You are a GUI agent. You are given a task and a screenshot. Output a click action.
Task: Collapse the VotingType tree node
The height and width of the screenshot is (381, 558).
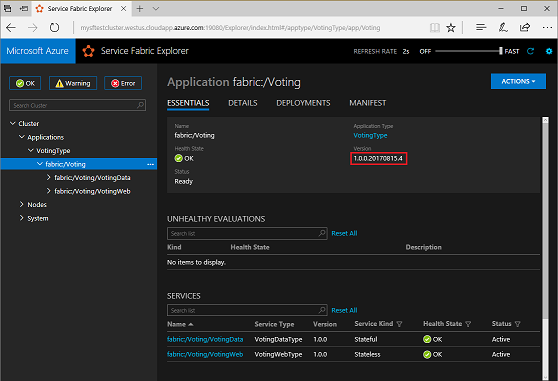click(x=31, y=150)
